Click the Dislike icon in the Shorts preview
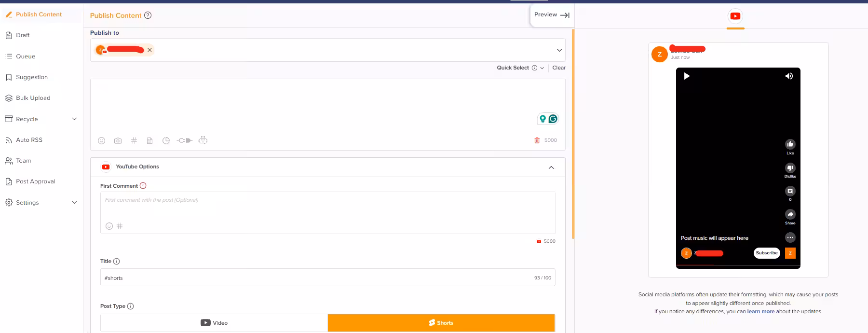868x333 pixels. pyautogui.click(x=790, y=168)
